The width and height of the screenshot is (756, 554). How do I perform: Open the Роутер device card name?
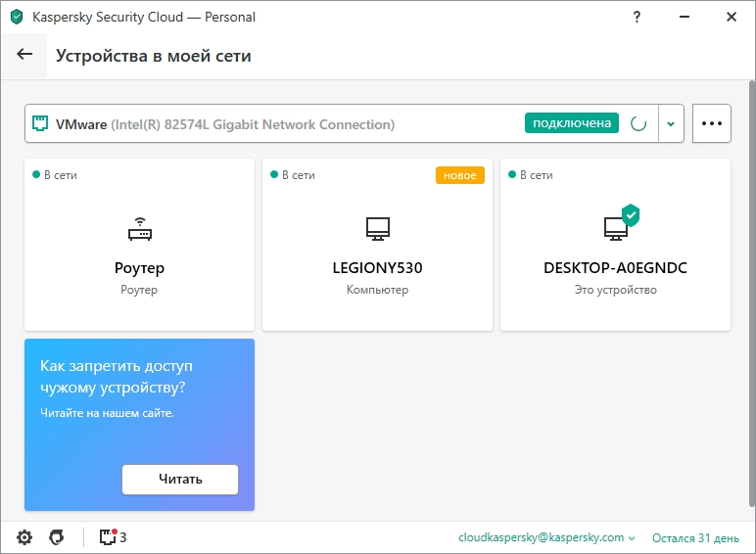(139, 268)
